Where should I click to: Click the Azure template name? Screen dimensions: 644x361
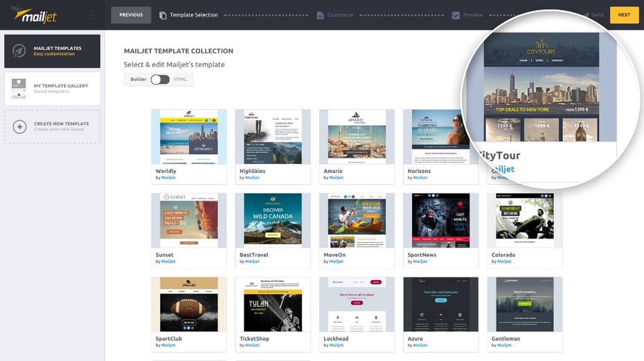(x=415, y=338)
